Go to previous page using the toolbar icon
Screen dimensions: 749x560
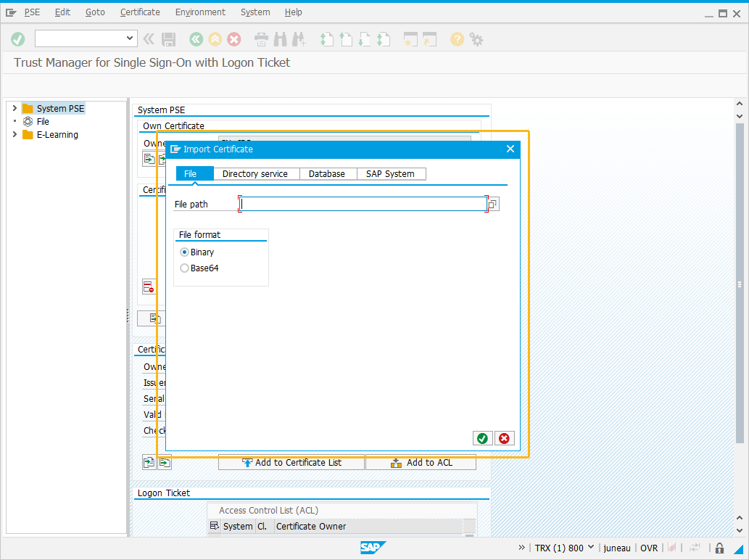coord(346,39)
